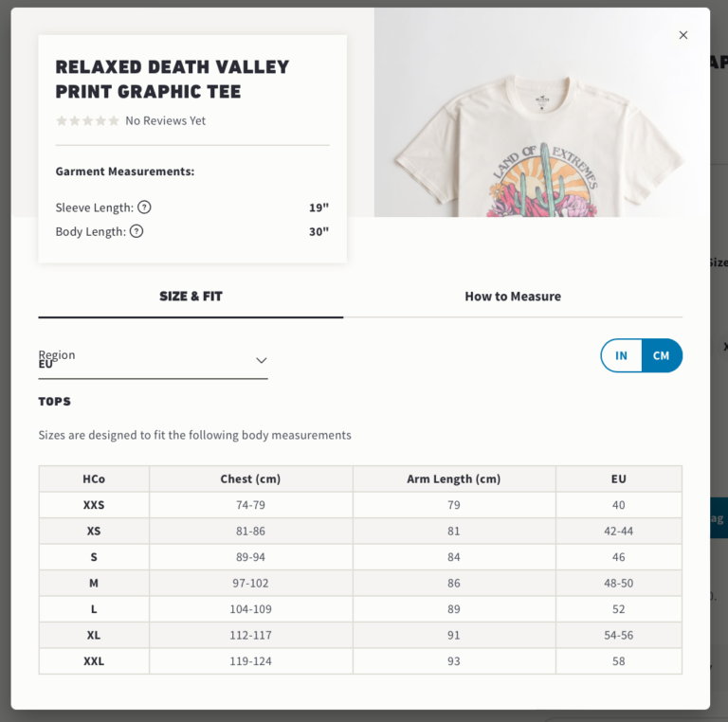
Task: Select the XXS size row label
Action: pyautogui.click(x=94, y=505)
